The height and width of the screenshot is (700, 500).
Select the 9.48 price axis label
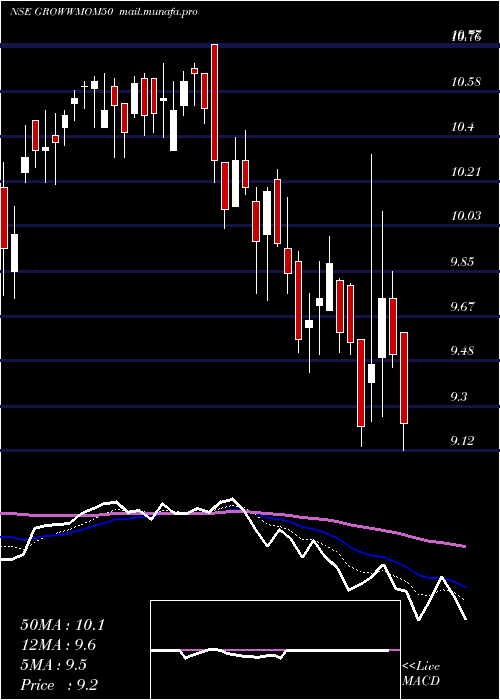(464, 351)
